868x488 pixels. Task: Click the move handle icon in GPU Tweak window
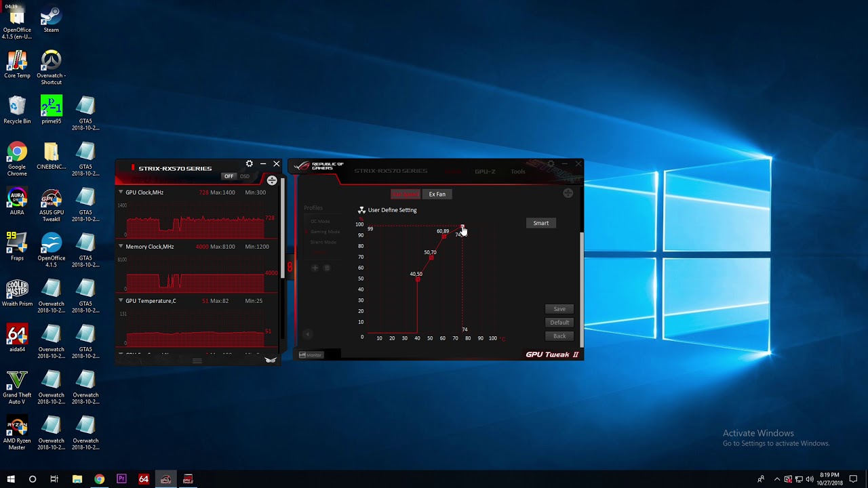(568, 193)
